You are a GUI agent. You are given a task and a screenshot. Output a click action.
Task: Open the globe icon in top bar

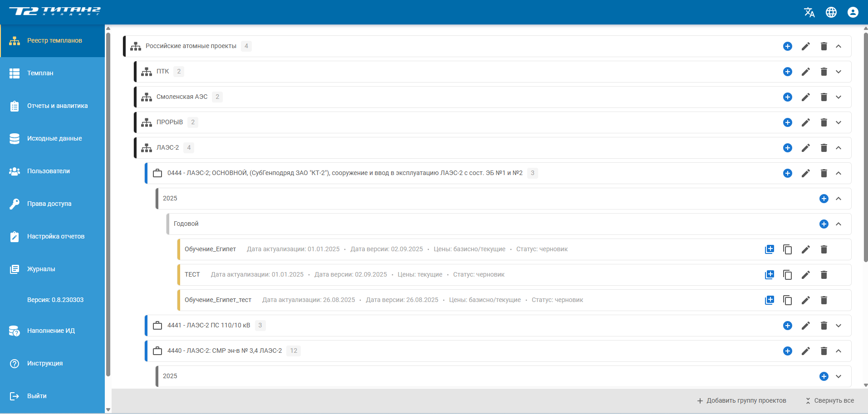(831, 12)
